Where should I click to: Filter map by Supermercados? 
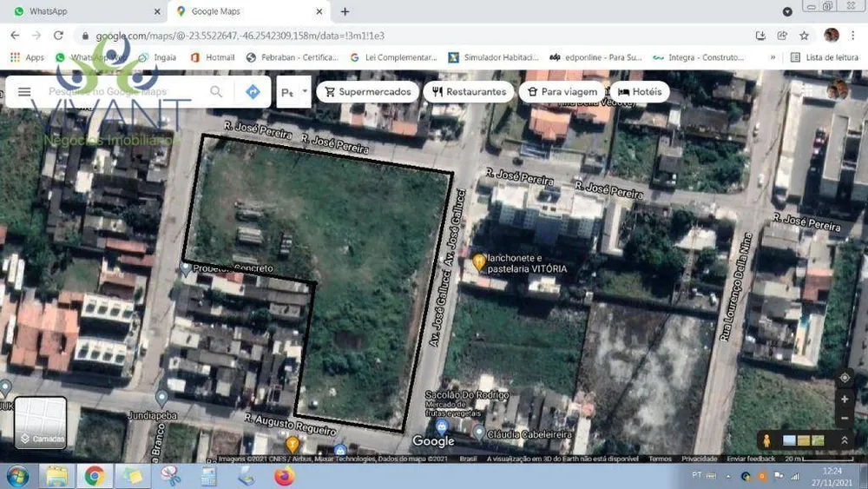click(368, 92)
